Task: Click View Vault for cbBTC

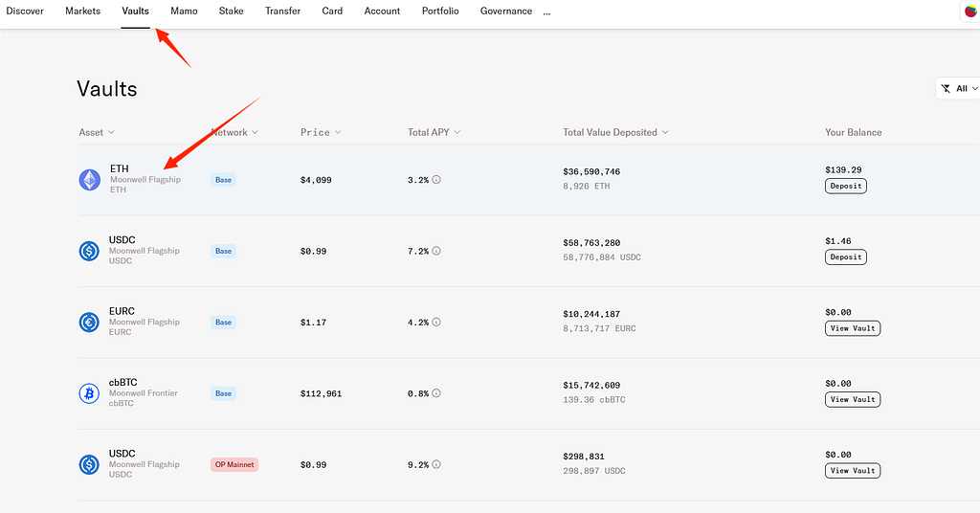Action: (x=852, y=399)
